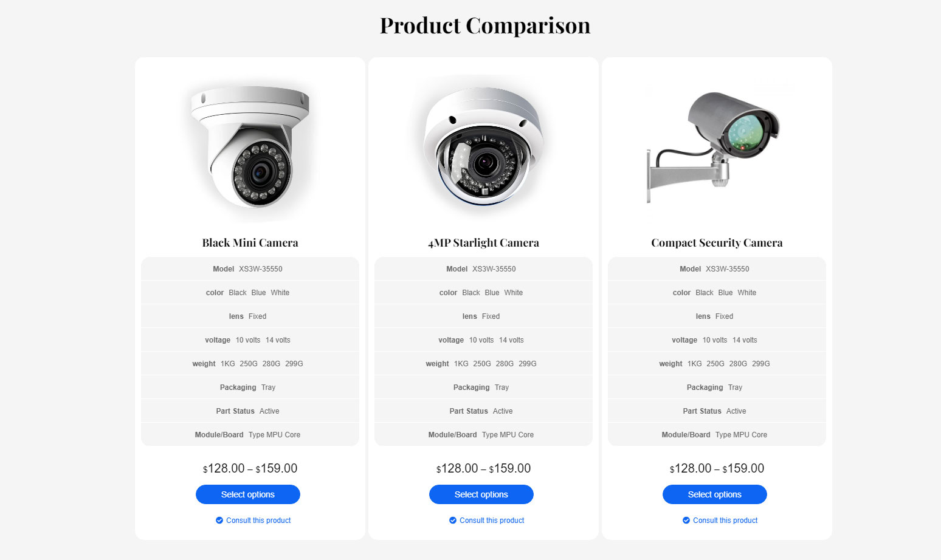Select options for Black Mini Camera
This screenshot has width=941, height=560.
coord(248,494)
